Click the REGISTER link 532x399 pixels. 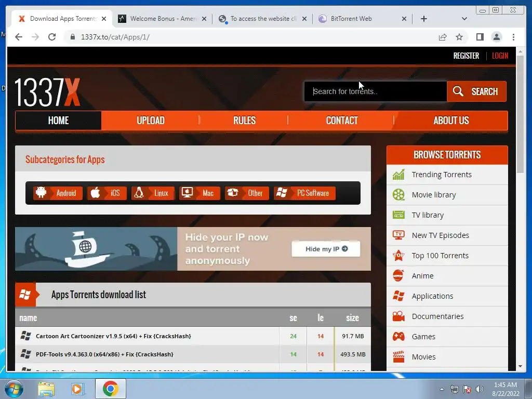466,56
